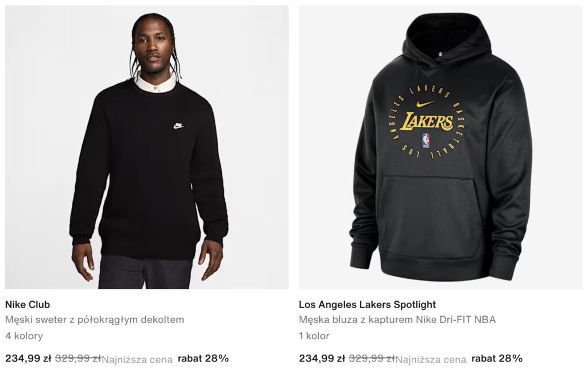This screenshot has width=588, height=373.
Task: Click Najniższa cena under Lakers hoodie
Action: (431, 360)
